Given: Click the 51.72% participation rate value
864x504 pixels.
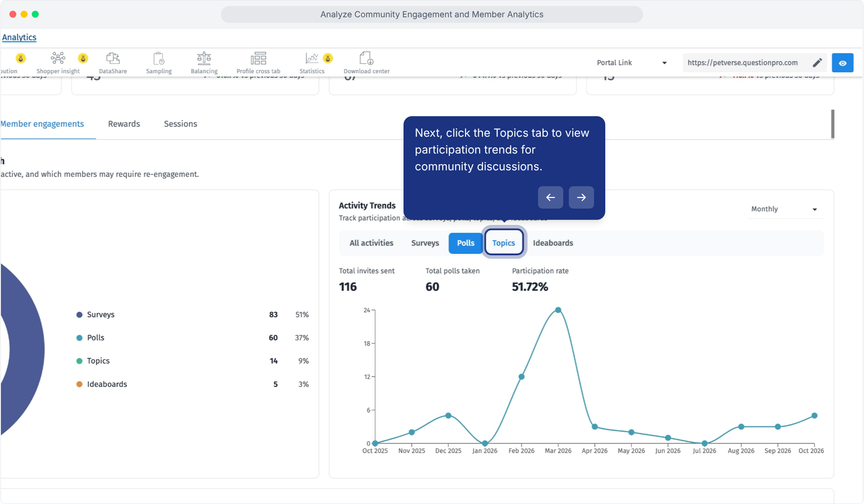Looking at the screenshot, I should [x=530, y=287].
